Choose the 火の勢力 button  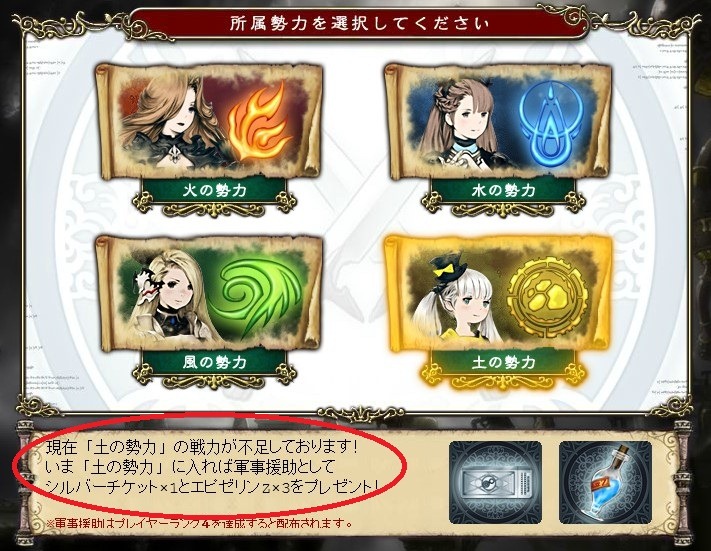pos(214,190)
